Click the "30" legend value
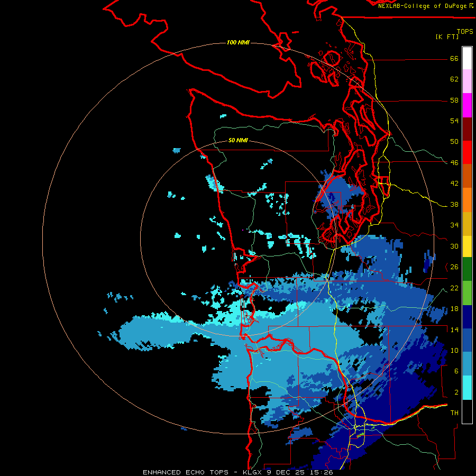This screenshot has width=476, height=476. 454,246
